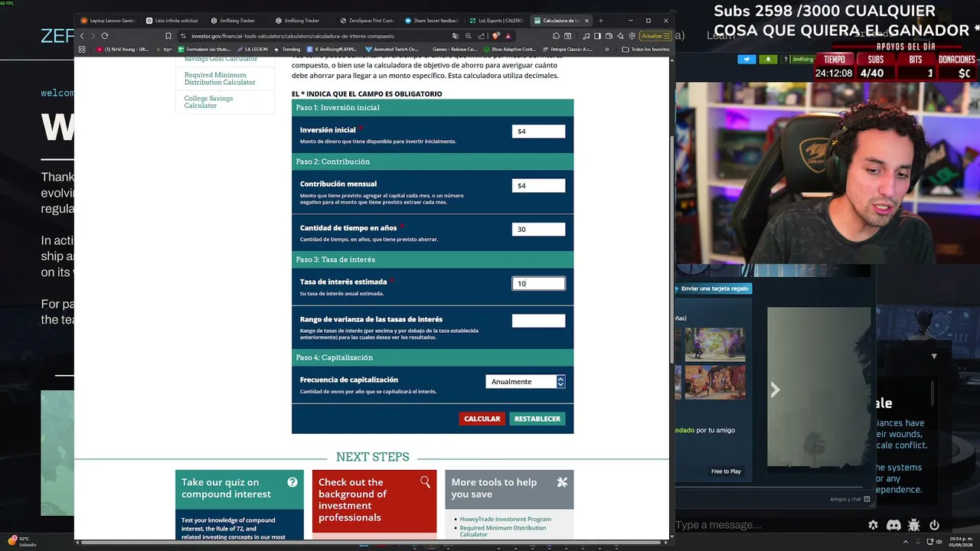Image resolution: width=980 pixels, height=551 pixels.
Task: Open the browser zoom control icon
Action: click(x=469, y=36)
